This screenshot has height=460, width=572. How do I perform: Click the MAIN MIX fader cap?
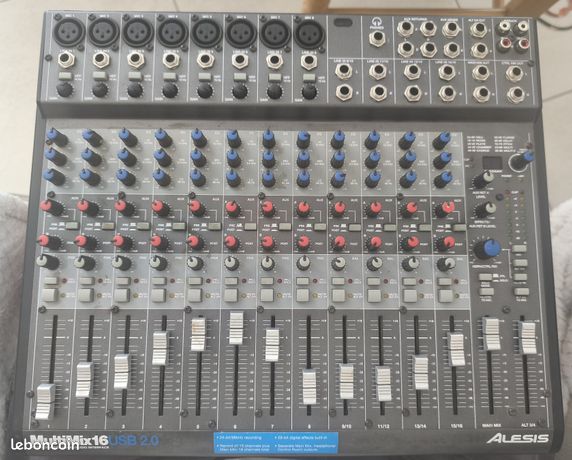pyautogui.click(x=491, y=333)
